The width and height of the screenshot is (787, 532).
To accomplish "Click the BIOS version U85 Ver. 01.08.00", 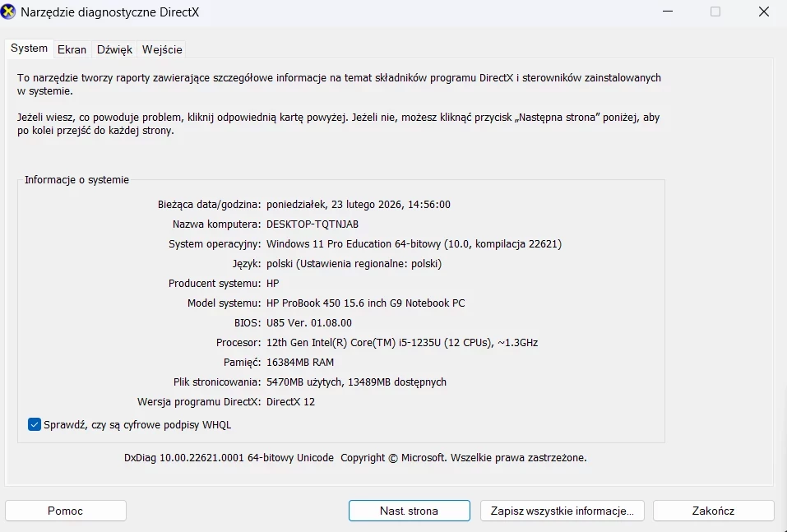I will pos(308,323).
